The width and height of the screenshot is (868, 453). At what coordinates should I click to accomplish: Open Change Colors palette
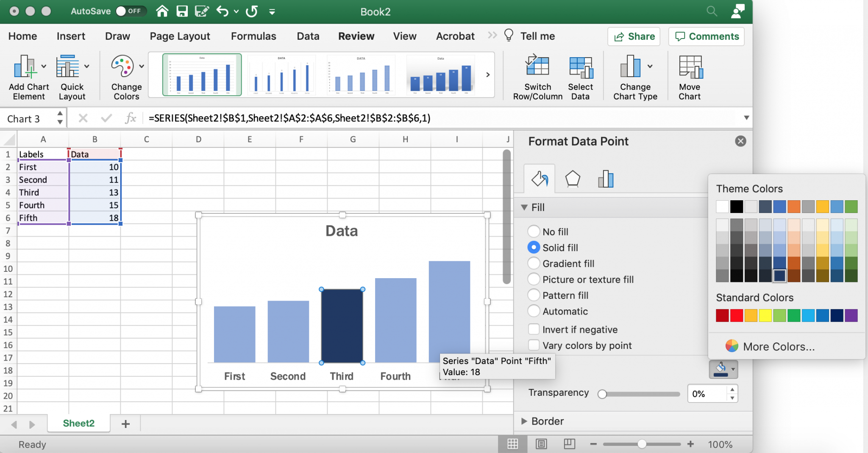[x=125, y=76]
